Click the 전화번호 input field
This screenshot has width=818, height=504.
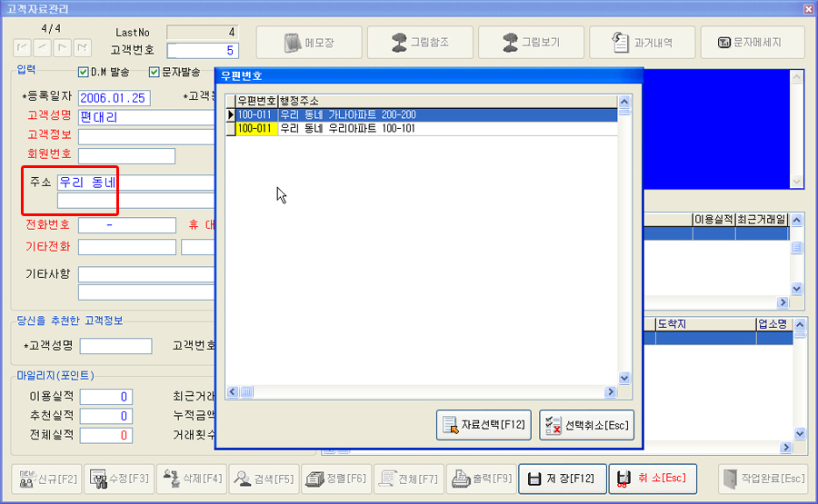coord(126,225)
